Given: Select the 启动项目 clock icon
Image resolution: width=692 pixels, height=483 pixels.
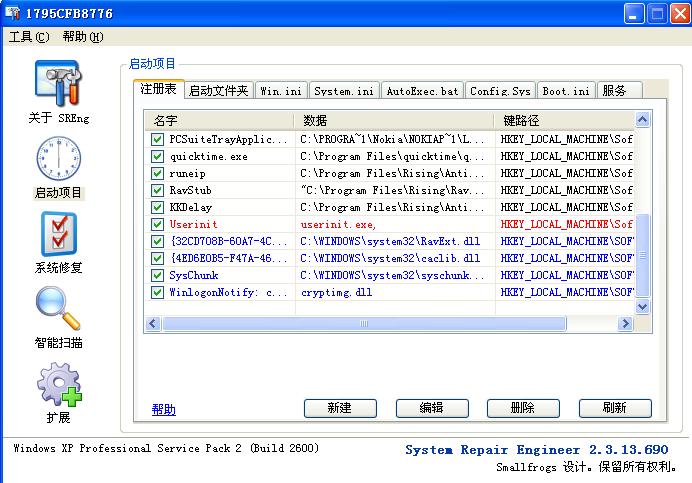Looking at the screenshot, I should (x=59, y=158).
